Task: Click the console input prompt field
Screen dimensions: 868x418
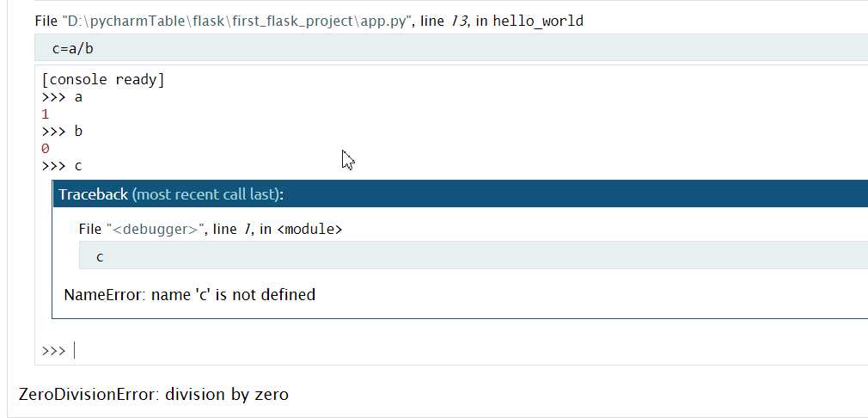Action: (471, 351)
